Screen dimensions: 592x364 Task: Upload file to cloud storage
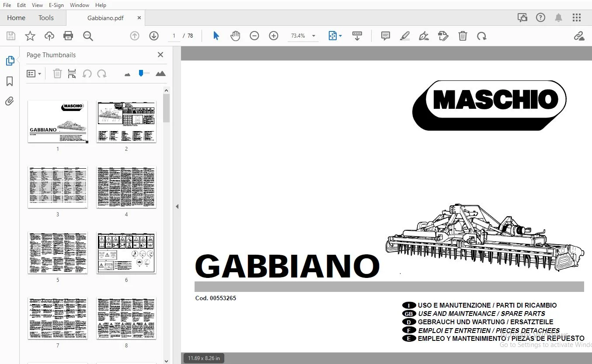[49, 36]
